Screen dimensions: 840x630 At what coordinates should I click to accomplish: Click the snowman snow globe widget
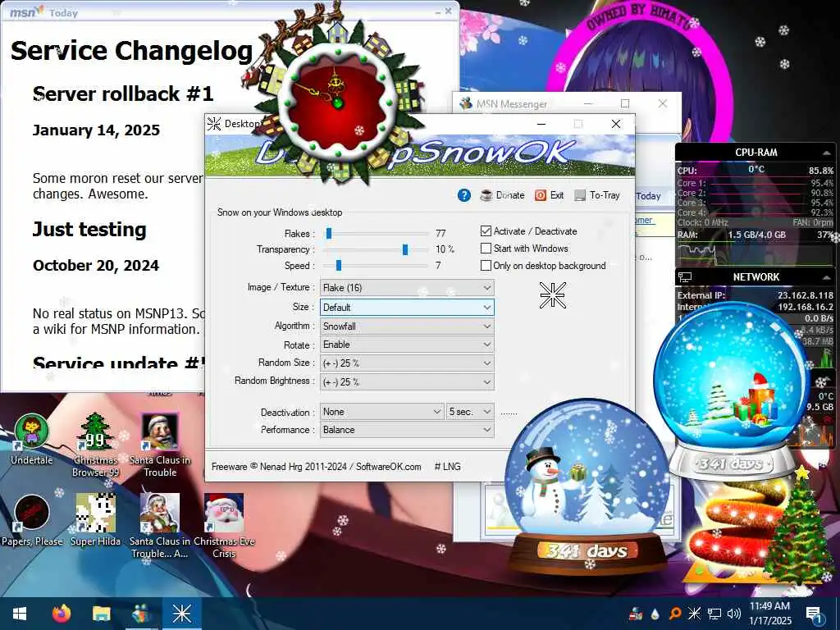[587, 487]
